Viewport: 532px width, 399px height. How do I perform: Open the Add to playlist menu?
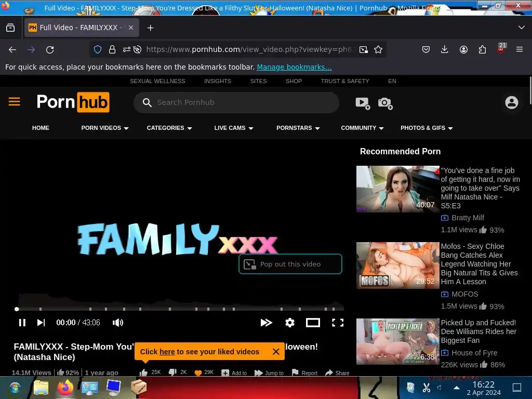pos(234,373)
